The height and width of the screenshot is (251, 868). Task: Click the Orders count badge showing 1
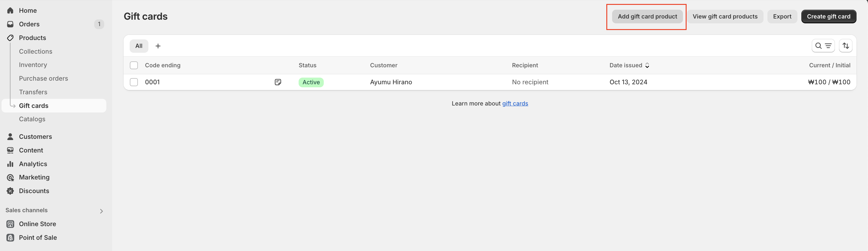pyautogui.click(x=99, y=24)
